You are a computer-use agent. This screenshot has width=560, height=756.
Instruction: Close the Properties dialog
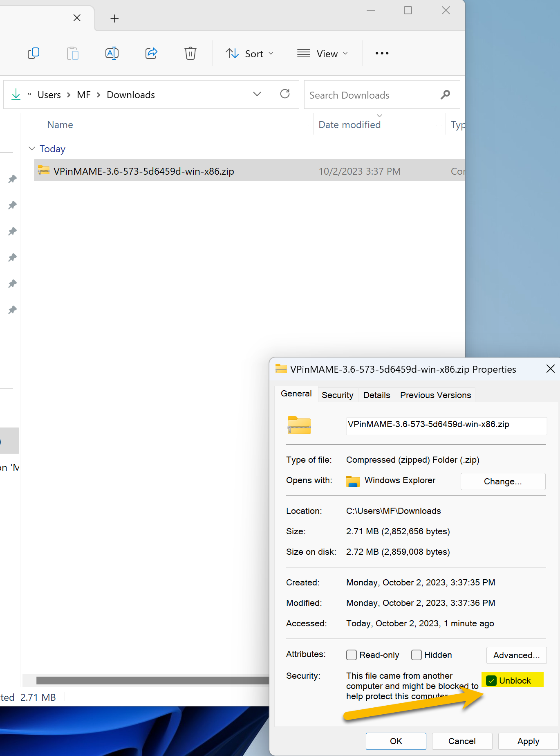click(x=550, y=369)
